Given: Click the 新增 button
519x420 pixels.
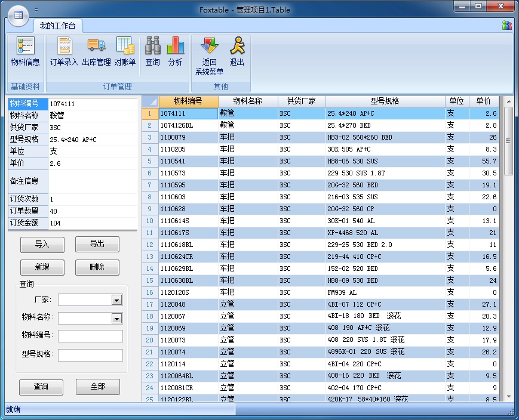Looking at the screenshot, I should (x=42, y=267).
